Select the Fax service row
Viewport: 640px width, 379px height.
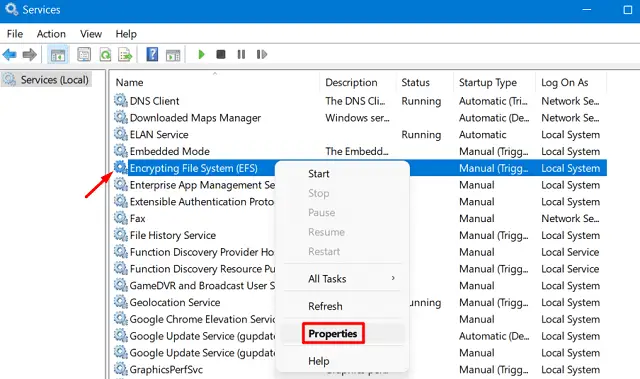[137, 218]
